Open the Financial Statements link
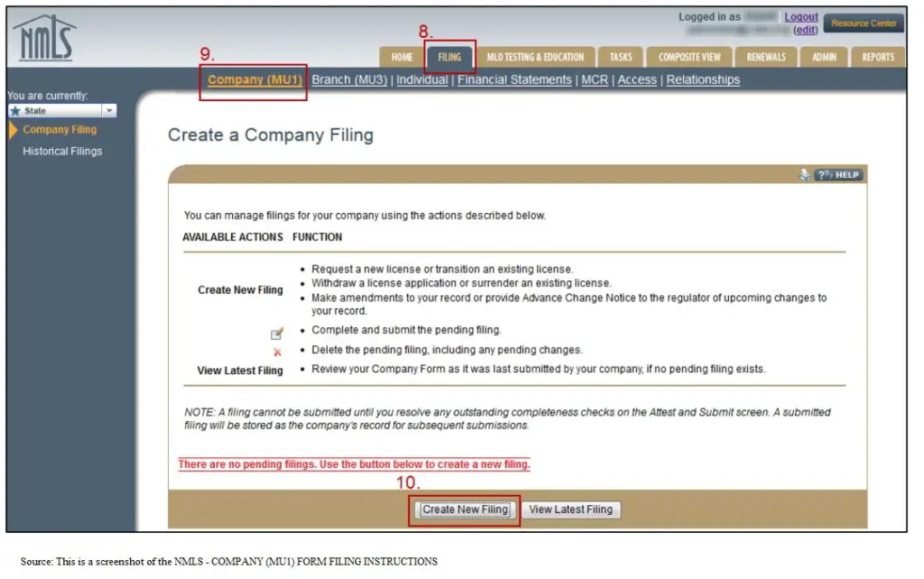924x579 pixels. pos(514,79)
